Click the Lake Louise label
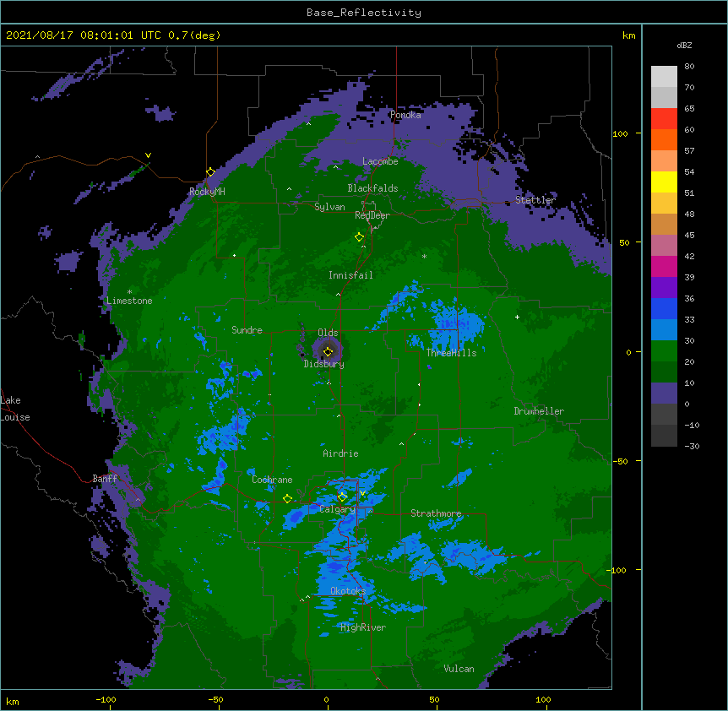 [15, 409]
